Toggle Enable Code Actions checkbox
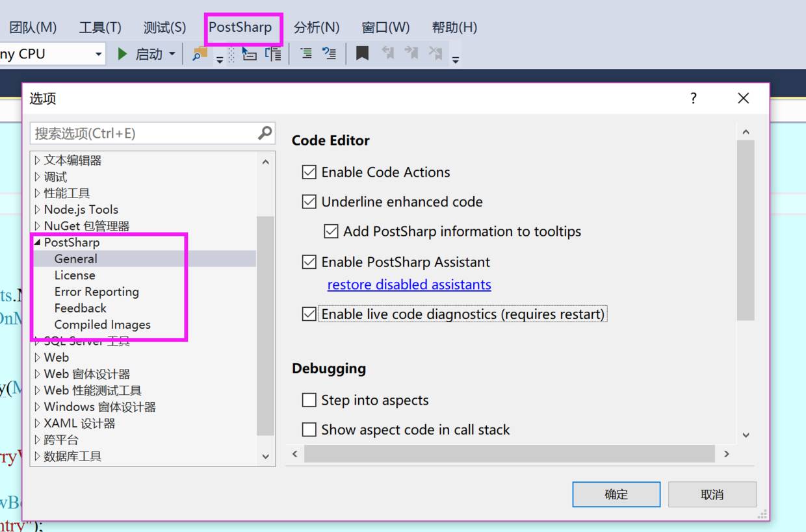This screenshot has height=532, width=806. click(309, 172)
